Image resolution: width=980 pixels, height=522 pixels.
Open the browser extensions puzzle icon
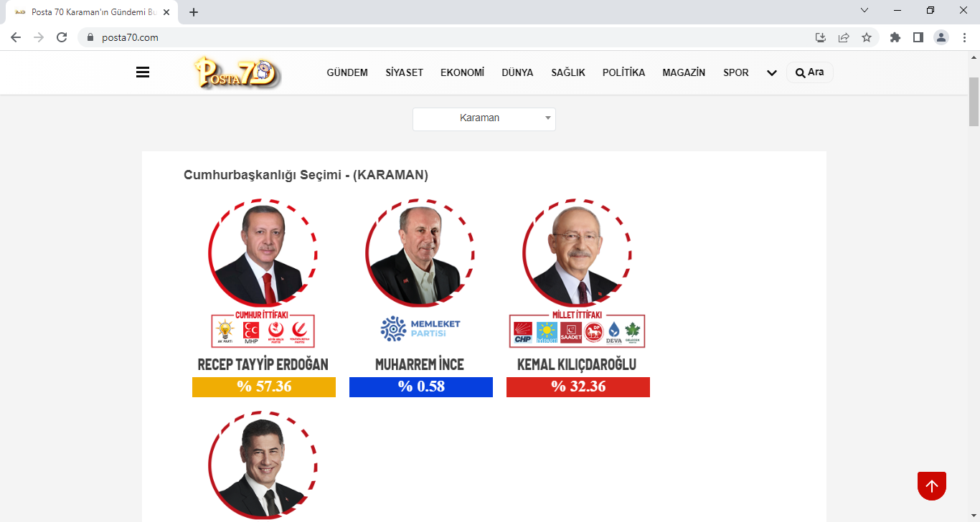(x=895, y=37)
